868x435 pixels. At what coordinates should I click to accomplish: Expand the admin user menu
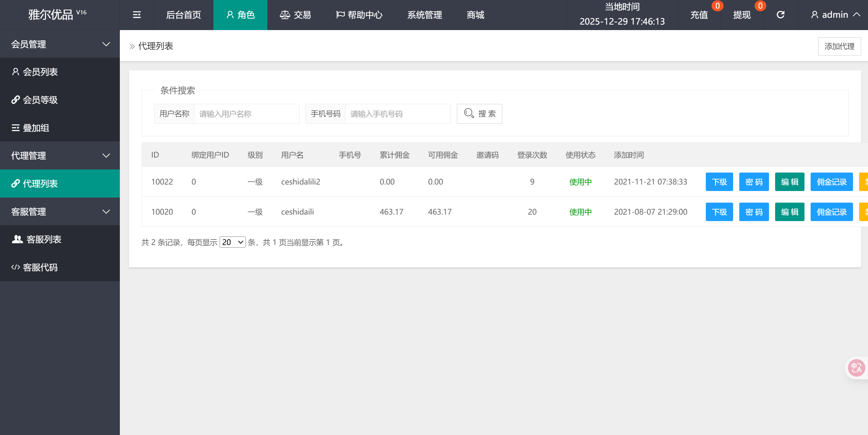(x=835, y=15)
